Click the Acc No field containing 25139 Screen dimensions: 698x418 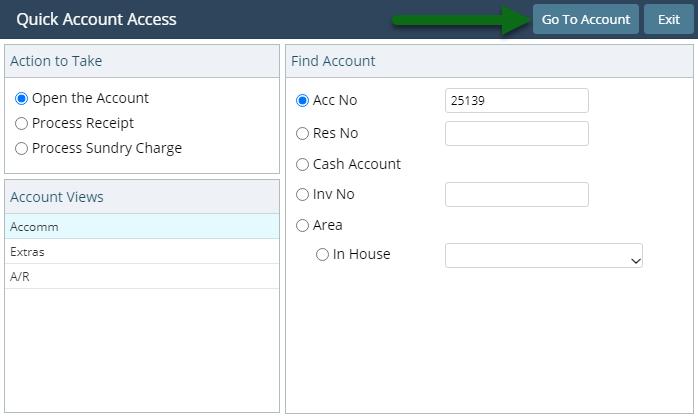tap(517, 101)
